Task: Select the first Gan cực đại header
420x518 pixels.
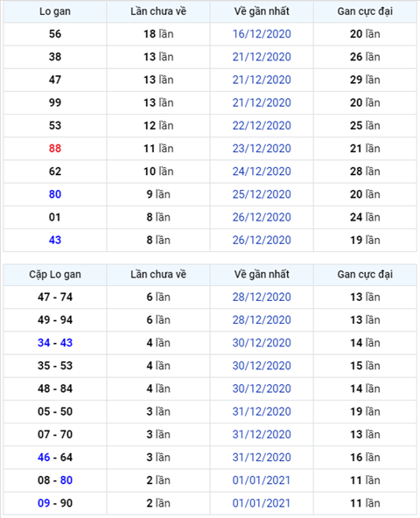Action: tap(365, 11)
